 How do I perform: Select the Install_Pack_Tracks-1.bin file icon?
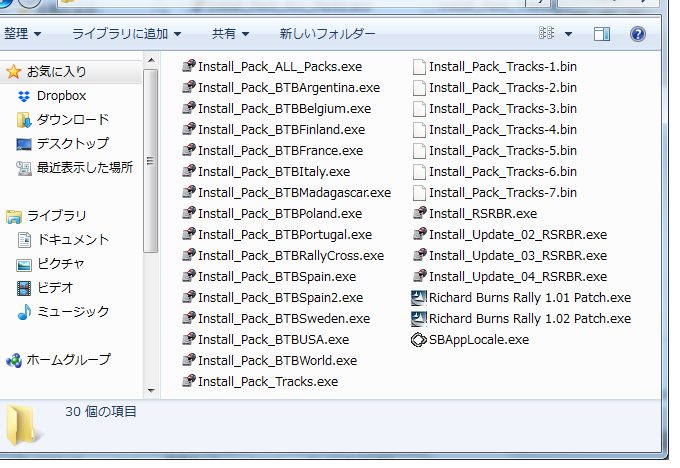tap(419, 67)
